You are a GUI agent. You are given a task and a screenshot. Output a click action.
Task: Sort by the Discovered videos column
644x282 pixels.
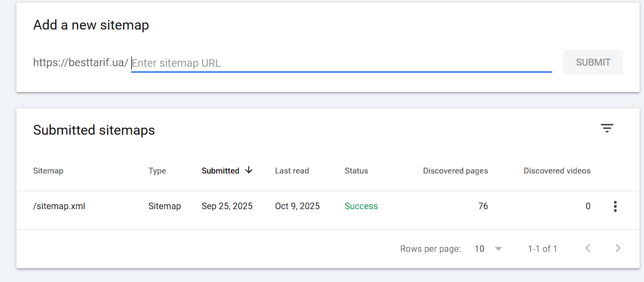pyautogui.click(x=557, y=171)
